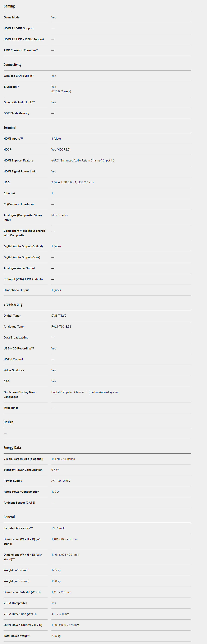207x644 pixels.
Task: Click the Gaming section heading
Action: [9, 6]
